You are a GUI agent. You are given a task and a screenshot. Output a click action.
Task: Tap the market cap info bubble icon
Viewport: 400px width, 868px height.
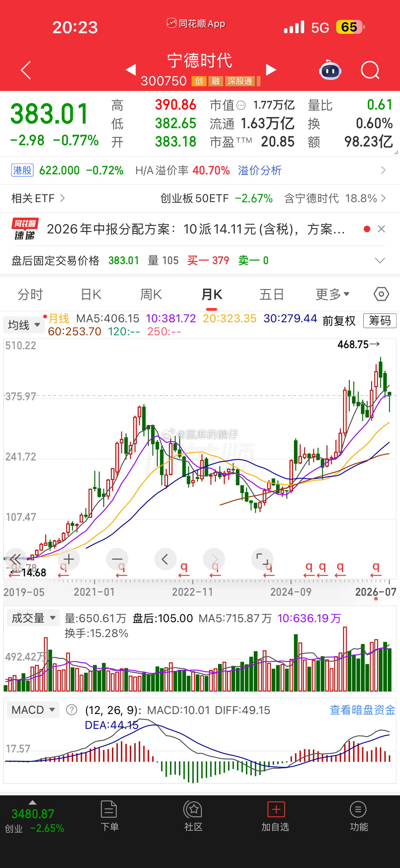click(x=241, y=106)
